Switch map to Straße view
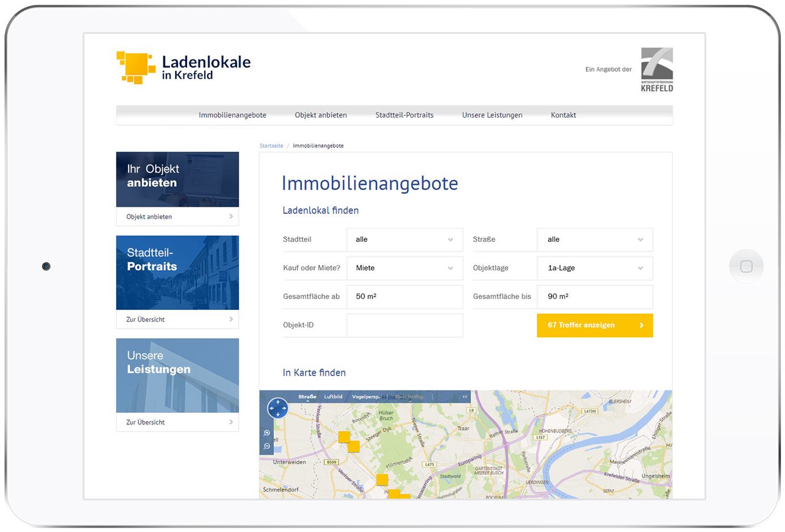Screen dimensions: 785x532 pyautogui.click(x=307, y=397)
